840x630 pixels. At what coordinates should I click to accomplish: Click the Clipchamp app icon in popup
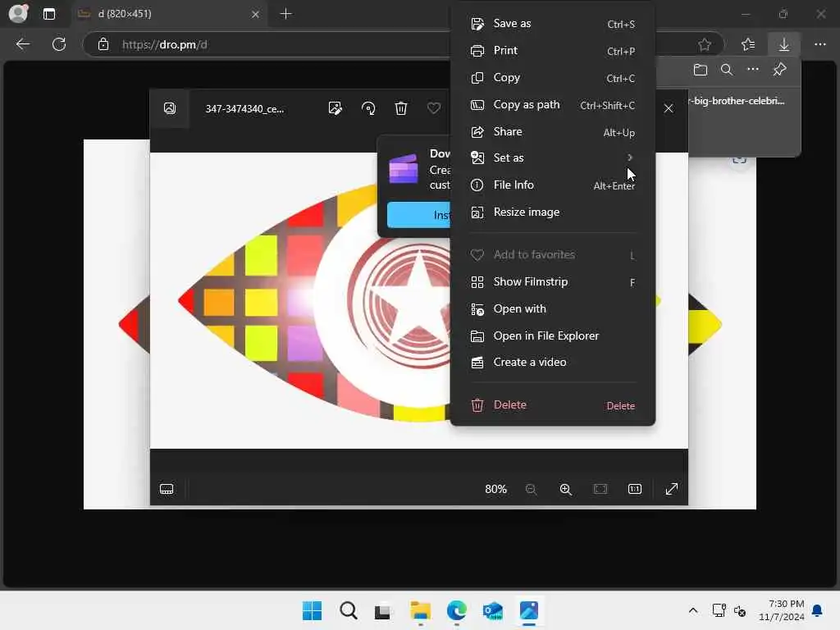tap(404, 169)
